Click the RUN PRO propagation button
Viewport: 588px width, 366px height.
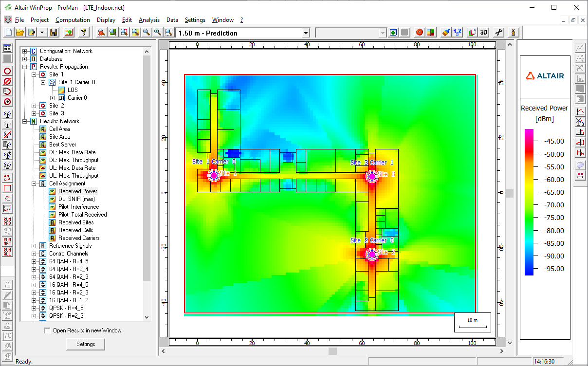(7, 220)
